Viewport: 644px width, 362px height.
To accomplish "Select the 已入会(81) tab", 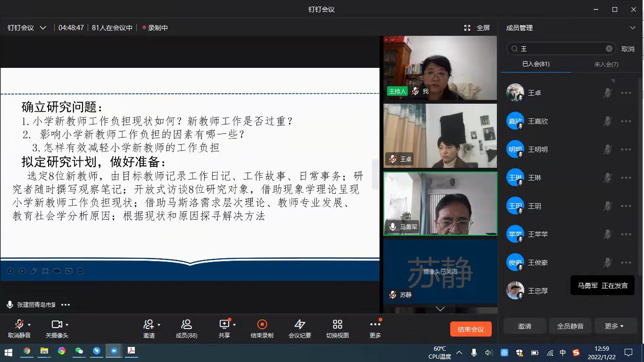I will click(x=536, y=64).
